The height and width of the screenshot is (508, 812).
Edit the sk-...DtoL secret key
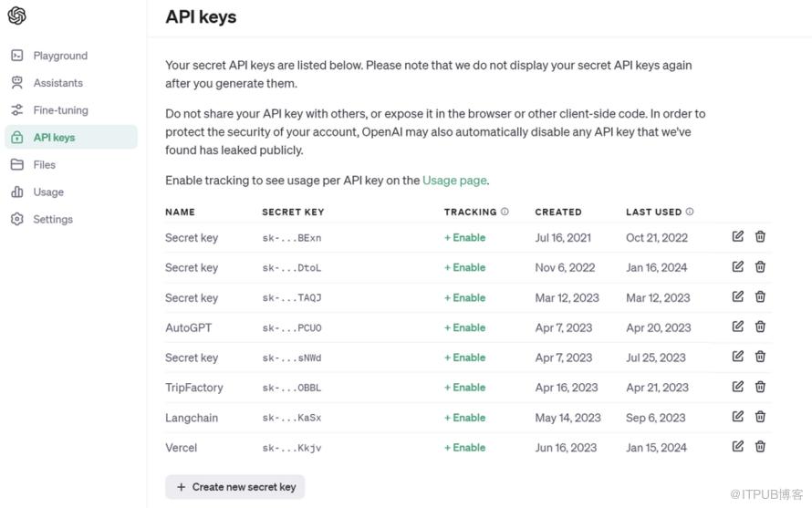pyautogui.click(x=738, y=266)
